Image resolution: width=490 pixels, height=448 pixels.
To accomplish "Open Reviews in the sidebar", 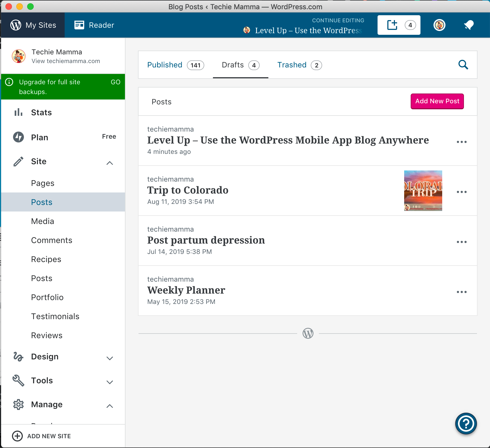I will (63, 335).
